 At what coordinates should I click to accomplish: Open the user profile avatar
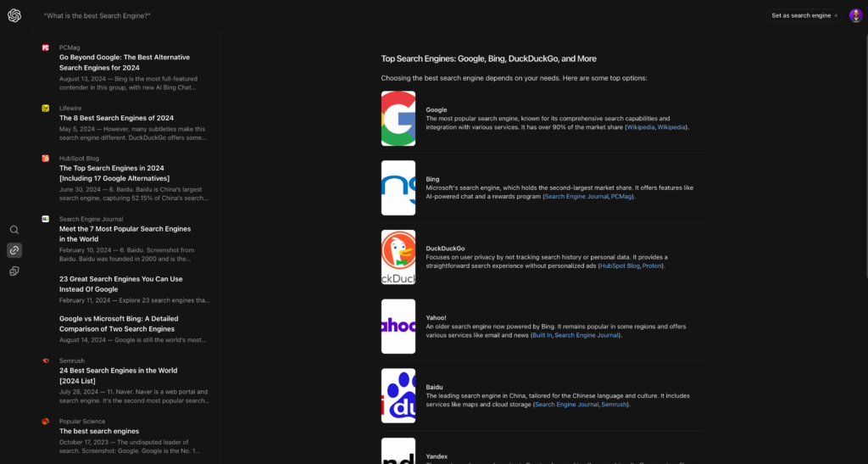pos(855,15)
